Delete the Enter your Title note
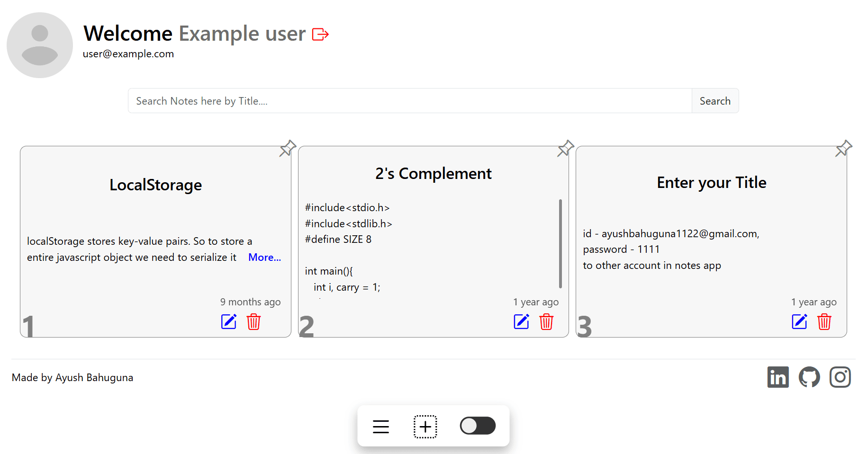 [x=824, y=322]
